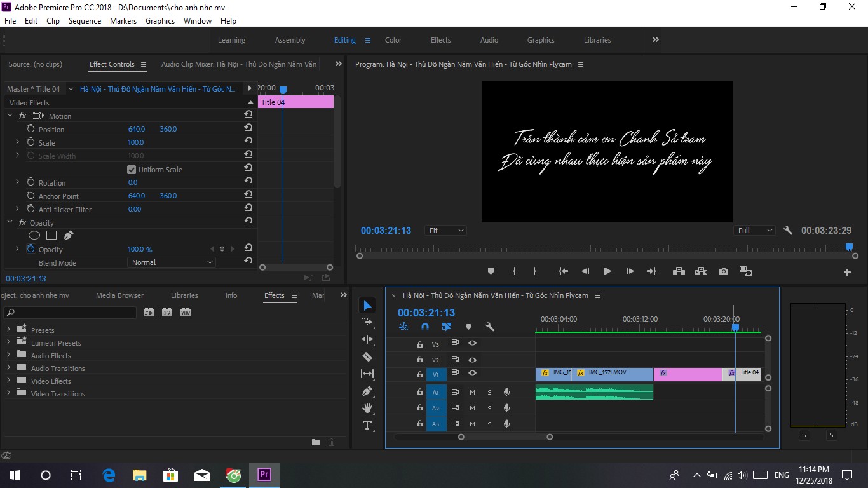The height and width of the screenshot is (488, 868).
Task: Select the Razor tool
Action: point(367,356)
